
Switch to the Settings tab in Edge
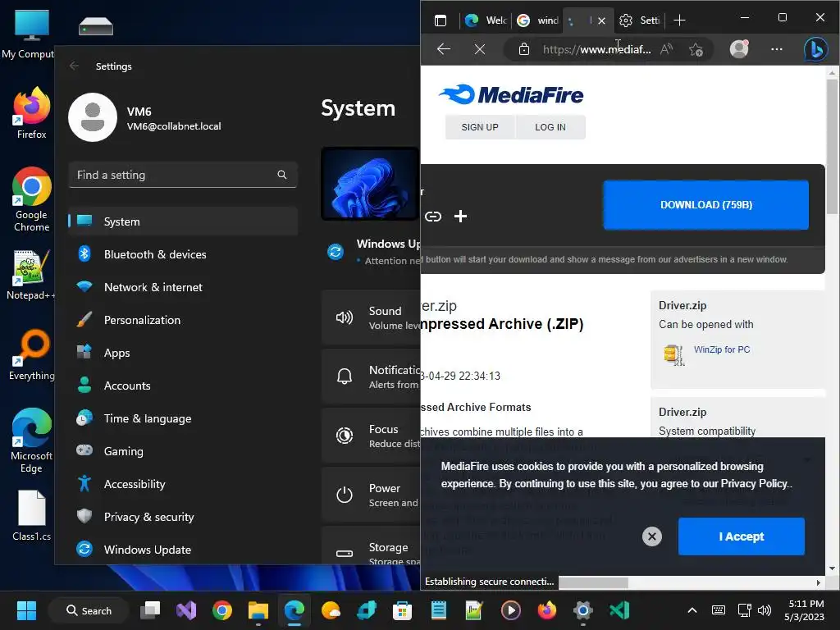(640, 21)
